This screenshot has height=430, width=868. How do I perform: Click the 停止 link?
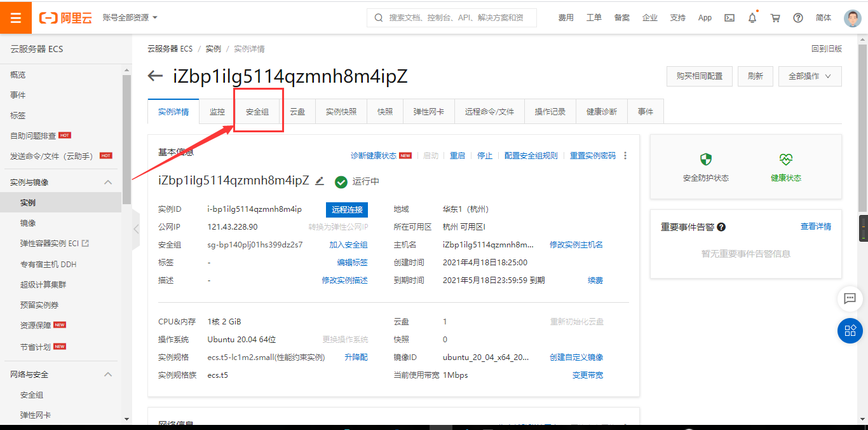click(485, 156)
